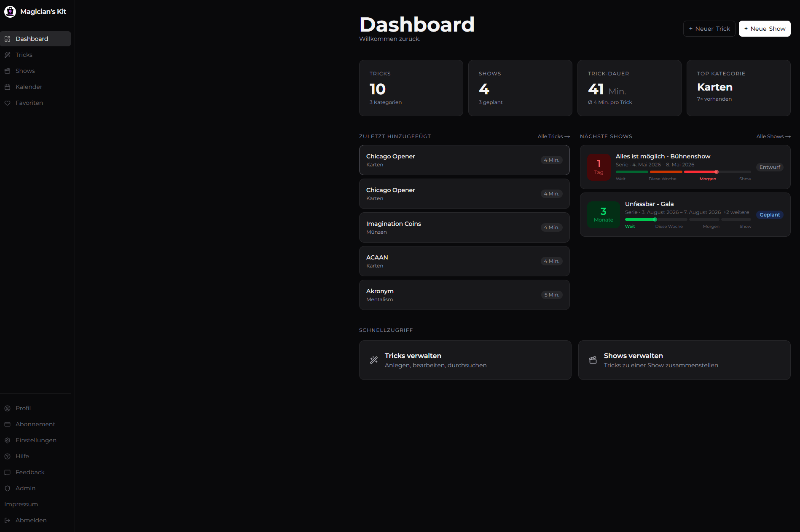This screenshot has height=532, width=800.
Task: Open the Akronym trick row
Action: (464, 295)
